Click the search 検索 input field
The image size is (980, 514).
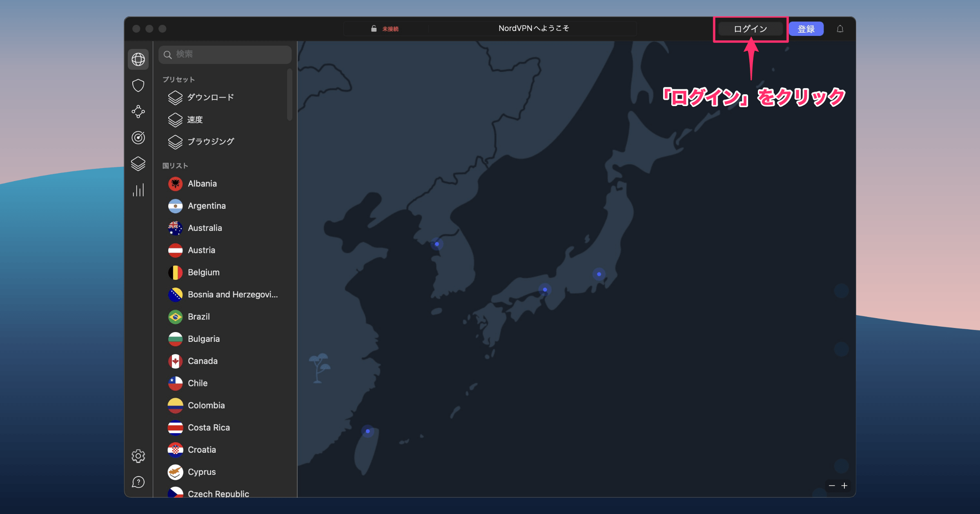(x=226, y=55)
